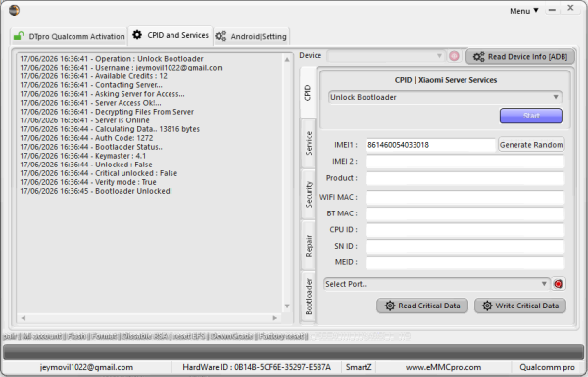Open the Select Port dropdown
This screenshot has height=377, width=588.
(437, 284)
